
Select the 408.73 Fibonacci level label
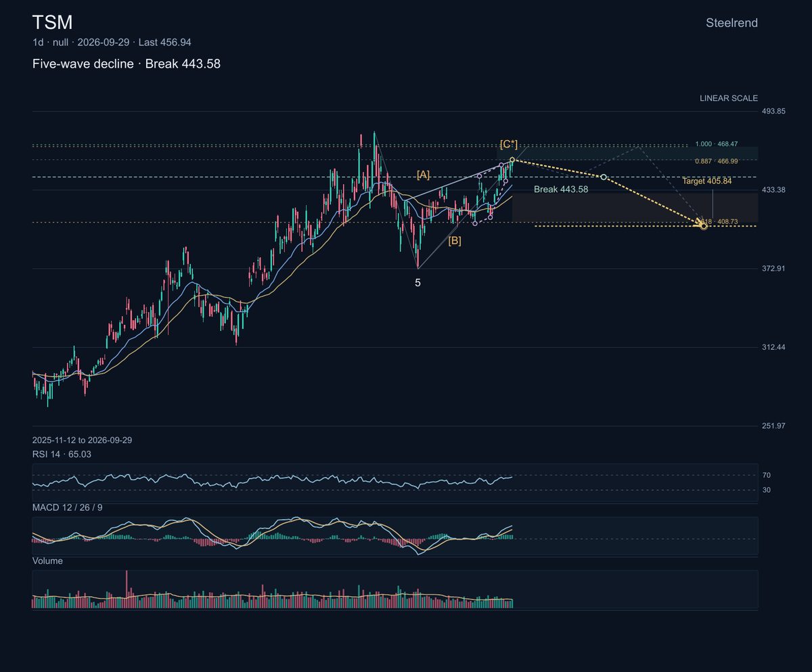pyautogui.click(x=719, y=221)
